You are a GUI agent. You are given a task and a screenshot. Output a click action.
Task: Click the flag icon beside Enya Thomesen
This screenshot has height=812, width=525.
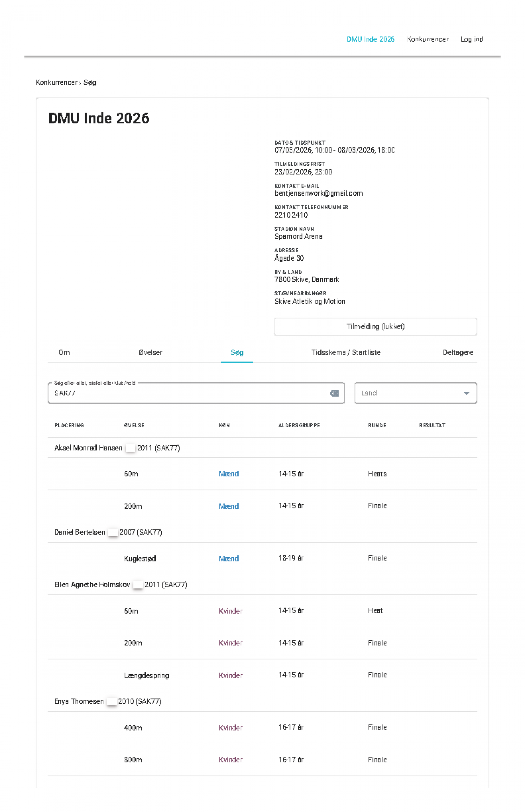coord(112,701)
